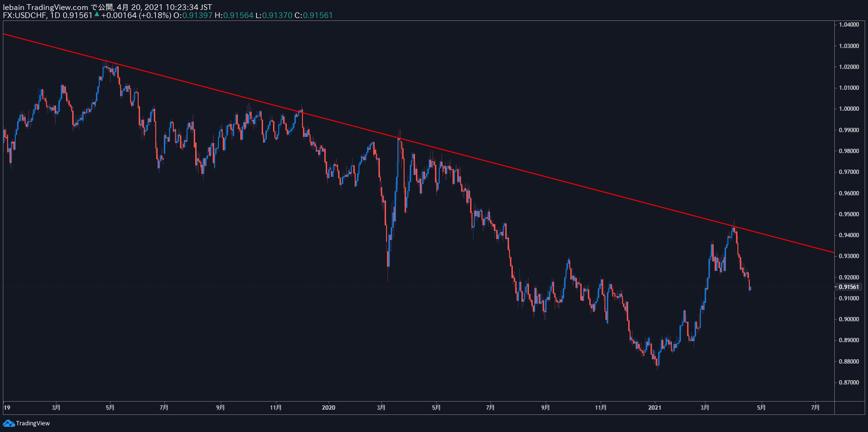Click the low value L:0.91370
868x432 pixels.
pyautogui.click(x=274, y=15)
